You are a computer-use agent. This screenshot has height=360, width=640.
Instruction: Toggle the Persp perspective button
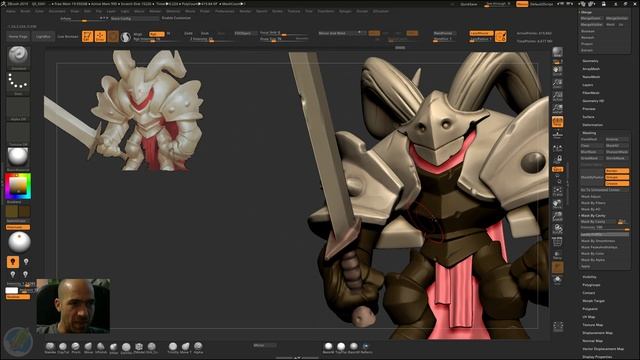(x=558, y=122)
